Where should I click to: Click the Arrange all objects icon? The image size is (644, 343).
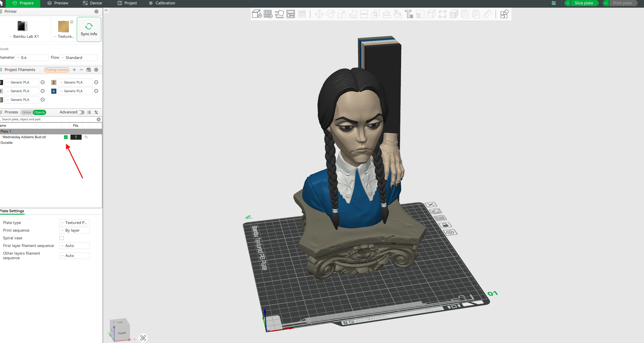pyautogui.click(x=291, y=14)
